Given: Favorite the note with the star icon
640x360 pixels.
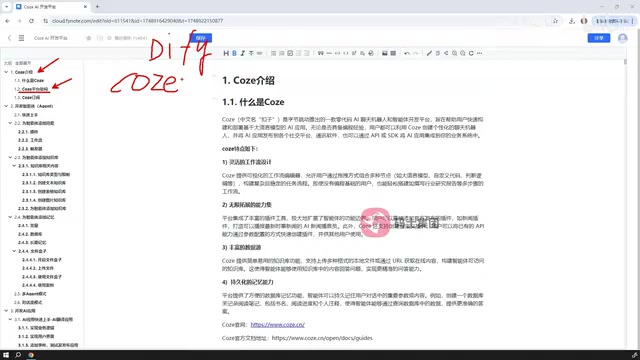Looking at the screenshot, I should 89,38.
